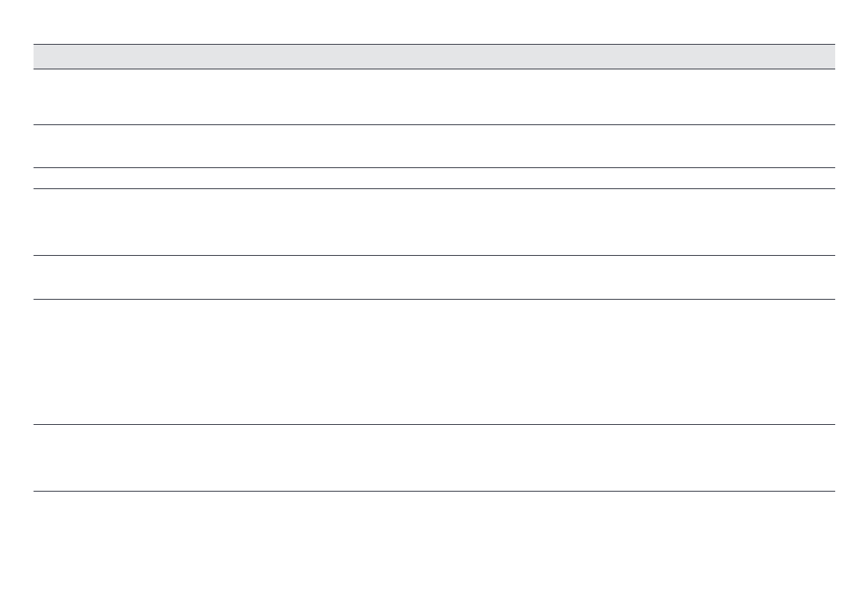Click the last blank row of the table
The image size is (868, 605).
point(434,458)
